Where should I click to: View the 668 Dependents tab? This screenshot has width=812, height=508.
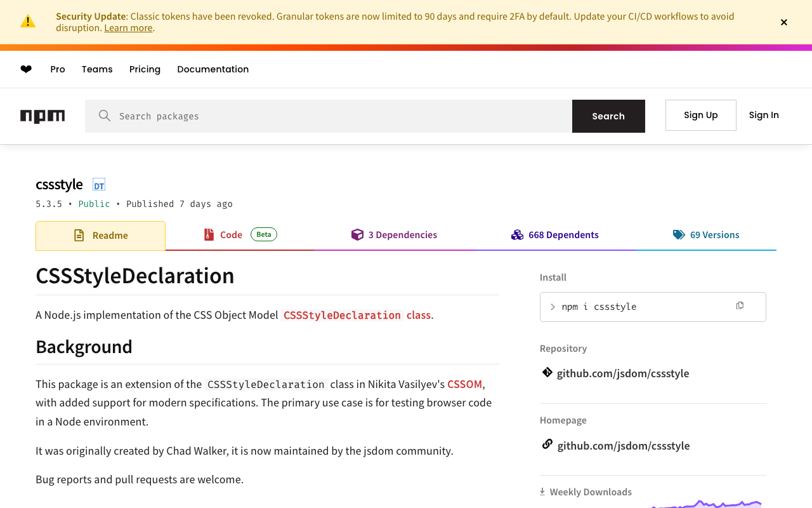(x=555, y=235)
